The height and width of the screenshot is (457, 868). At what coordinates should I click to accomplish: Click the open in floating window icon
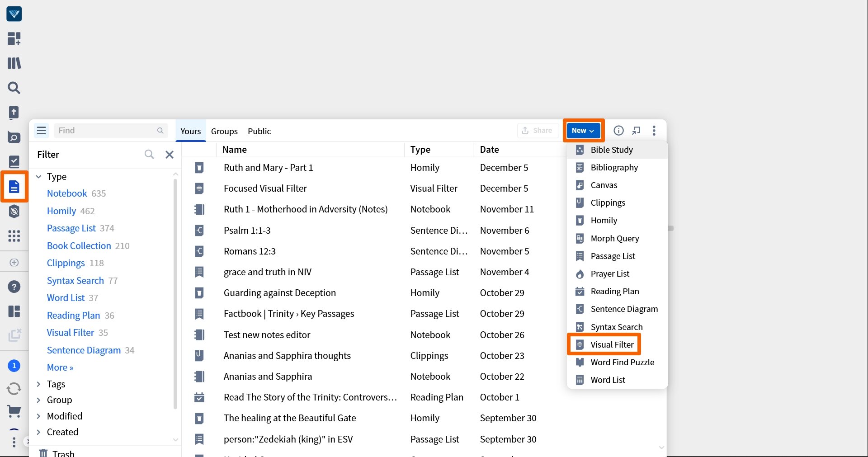tap(637, 131)
